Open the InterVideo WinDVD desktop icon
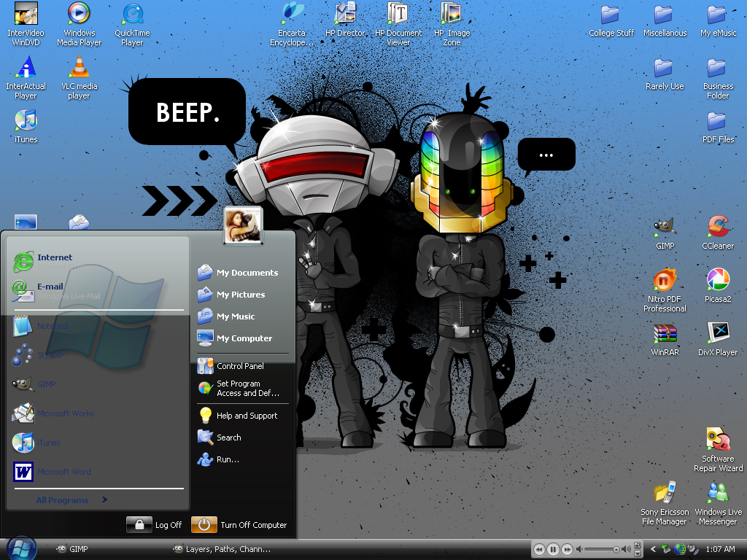 [x=26, y=24]
